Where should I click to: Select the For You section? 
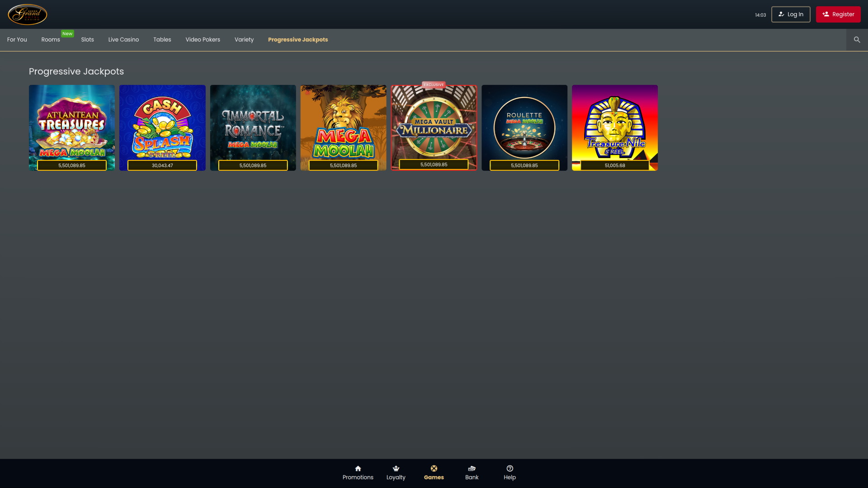(x=17, y=40)
